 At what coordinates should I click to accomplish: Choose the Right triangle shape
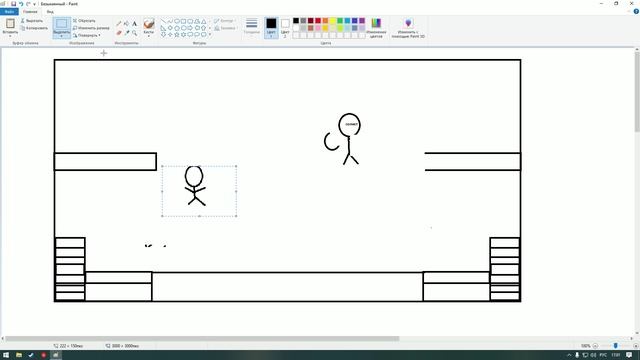[163, 28]
